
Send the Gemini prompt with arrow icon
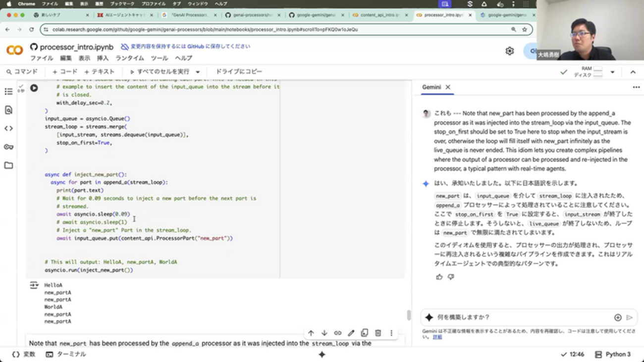630,317
